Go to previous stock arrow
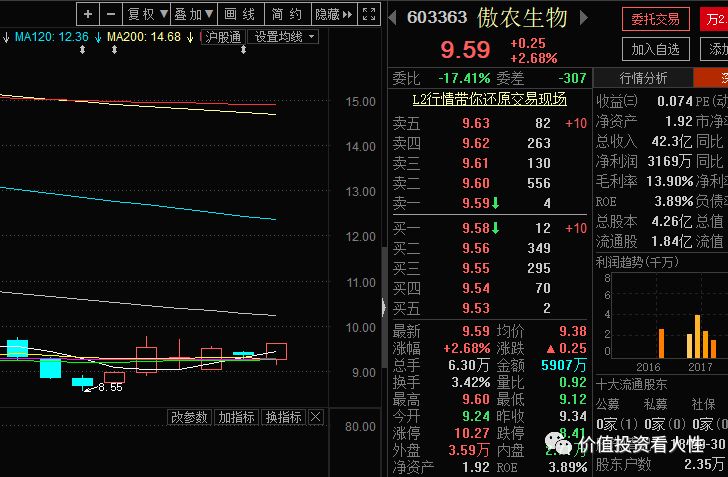Screen dimensions: 728x477 [392, 18]
